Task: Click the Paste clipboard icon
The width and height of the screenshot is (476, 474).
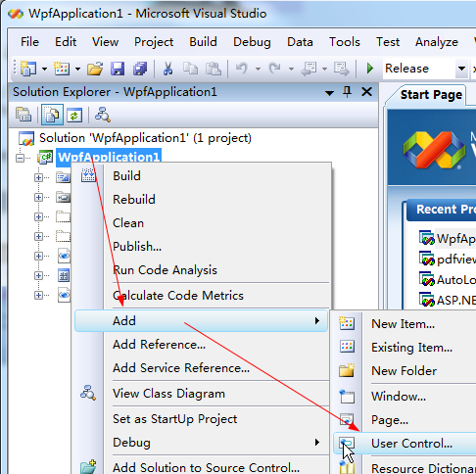Action: pos(214,69)
